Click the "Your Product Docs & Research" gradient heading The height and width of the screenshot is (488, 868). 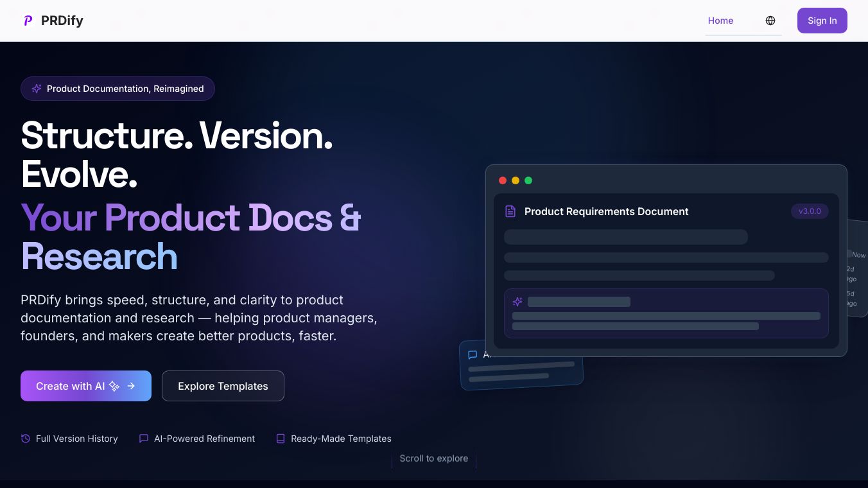tap(191, 237)
